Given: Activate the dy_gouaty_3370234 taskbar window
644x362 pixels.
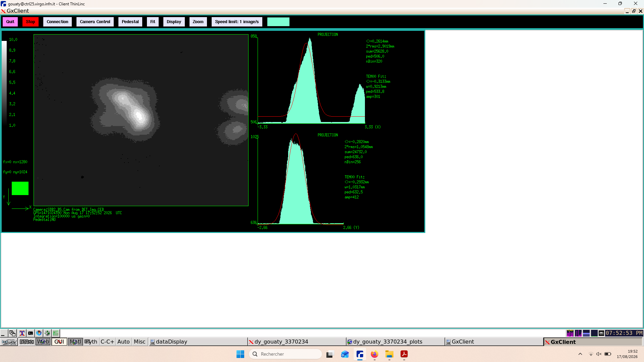Looking at the screenshot, I should point(297,342).
